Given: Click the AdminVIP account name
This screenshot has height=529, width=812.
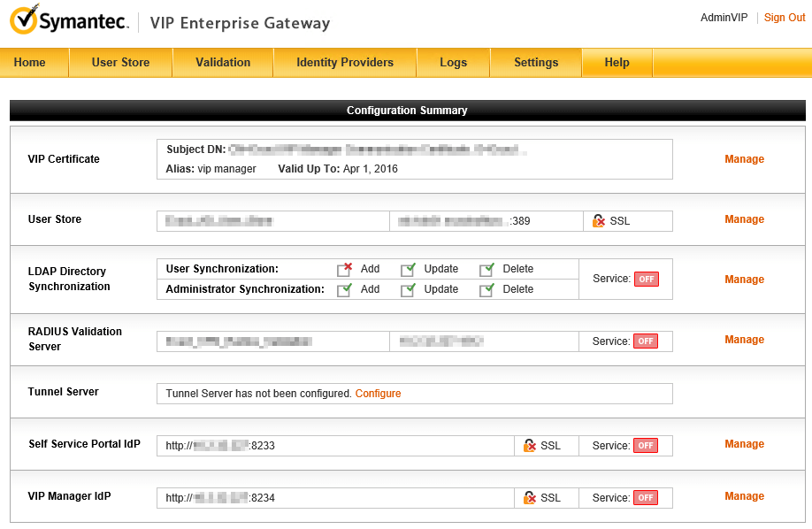Looking at the screenshot, I should coord(724,18).
